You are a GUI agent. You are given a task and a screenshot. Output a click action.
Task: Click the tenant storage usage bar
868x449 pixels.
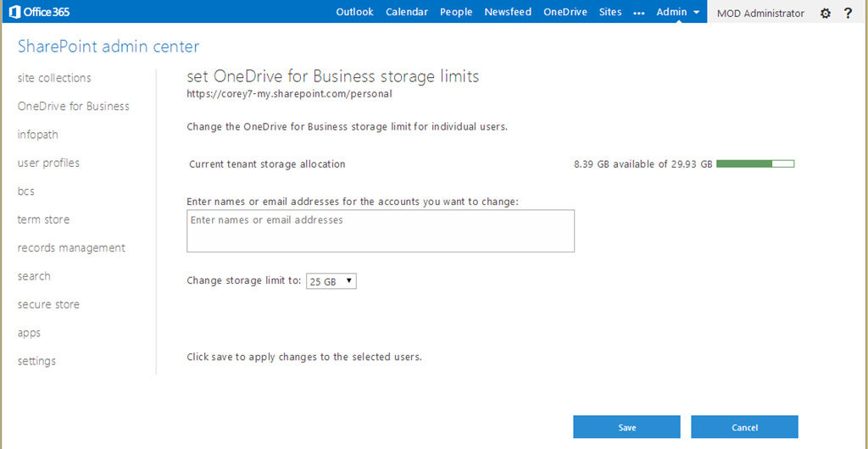(755, 164)
